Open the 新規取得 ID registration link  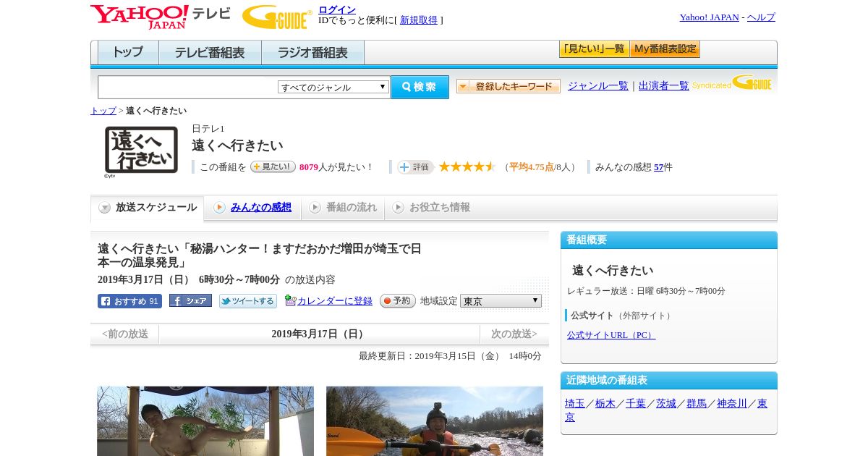(x=419, y=20)
